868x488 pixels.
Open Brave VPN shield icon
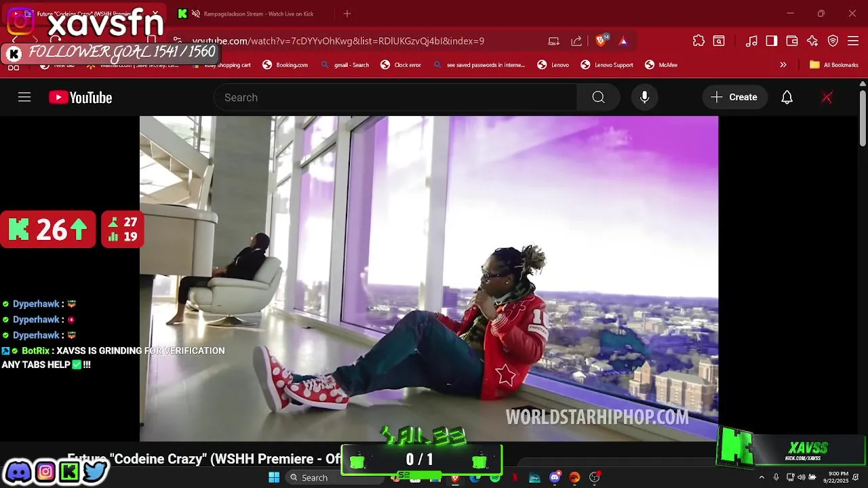tap(833, 41)
